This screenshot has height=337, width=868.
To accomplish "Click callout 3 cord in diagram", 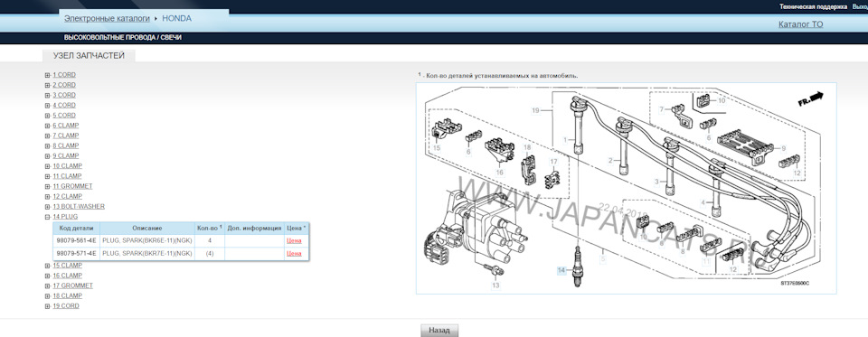I will (656, 182).
